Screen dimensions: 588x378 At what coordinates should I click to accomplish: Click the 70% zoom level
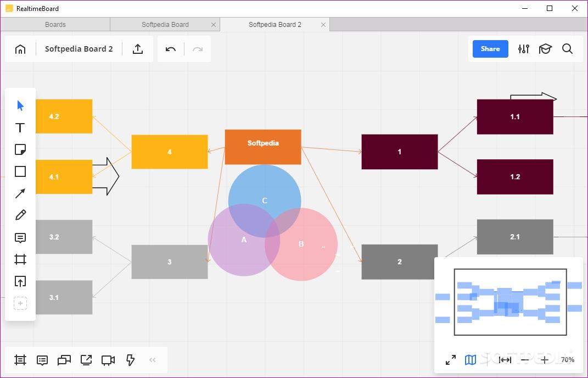point(567,360)
